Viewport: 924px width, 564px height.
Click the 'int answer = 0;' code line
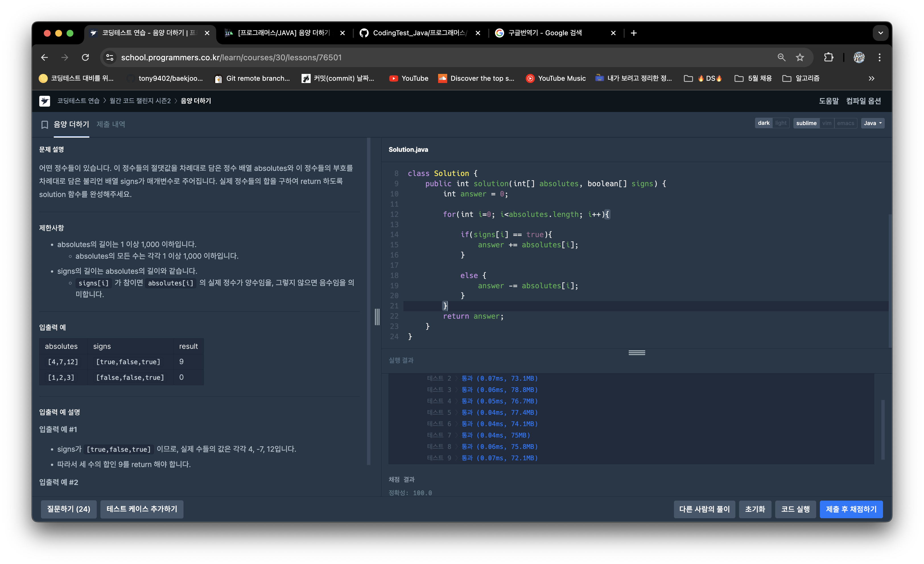point(475,194)
